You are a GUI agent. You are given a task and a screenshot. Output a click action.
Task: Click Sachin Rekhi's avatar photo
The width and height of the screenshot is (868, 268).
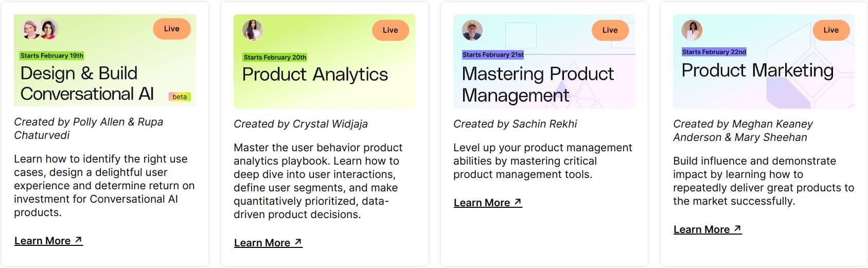click(472, 30)
